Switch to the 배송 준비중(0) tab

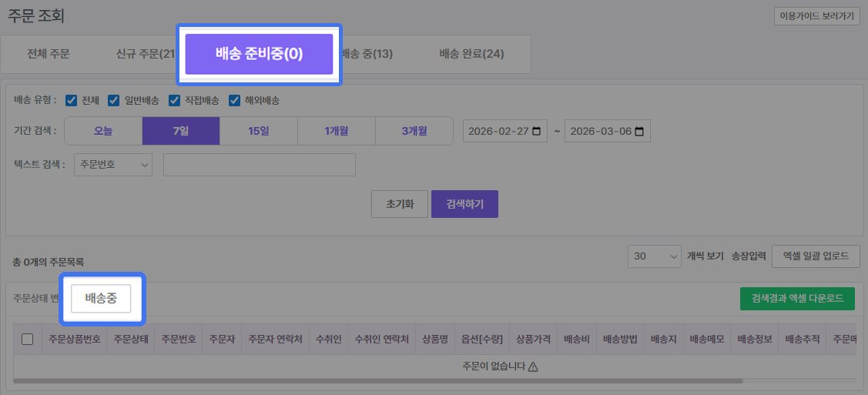(x=259, y=54)
